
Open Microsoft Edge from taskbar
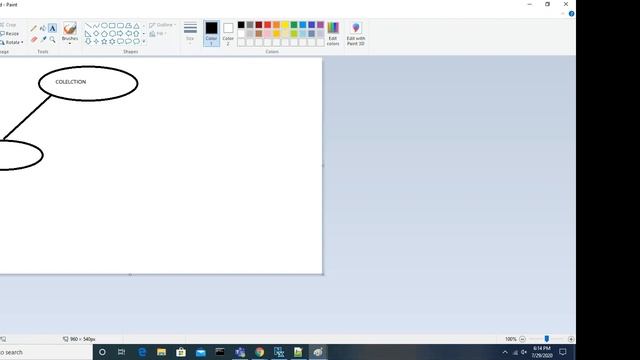[x=142, y=352]
